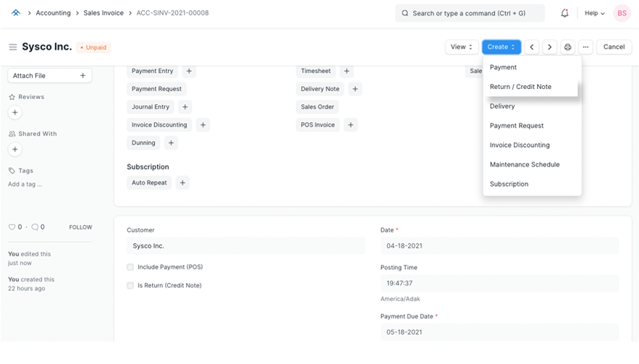Toggle sidebar with hamburger icon

pos(12,47)
